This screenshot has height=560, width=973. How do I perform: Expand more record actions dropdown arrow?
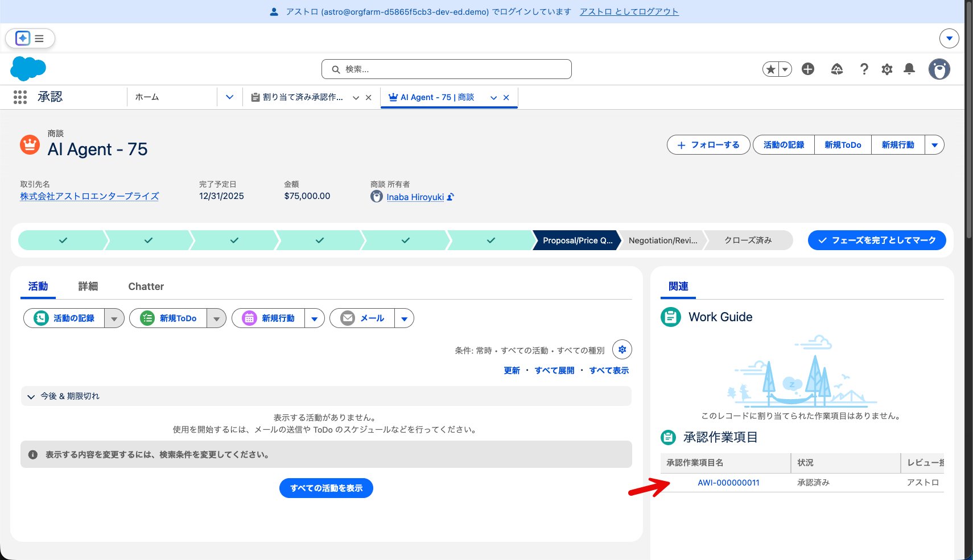pyautogui.click(x=935, y=145)
